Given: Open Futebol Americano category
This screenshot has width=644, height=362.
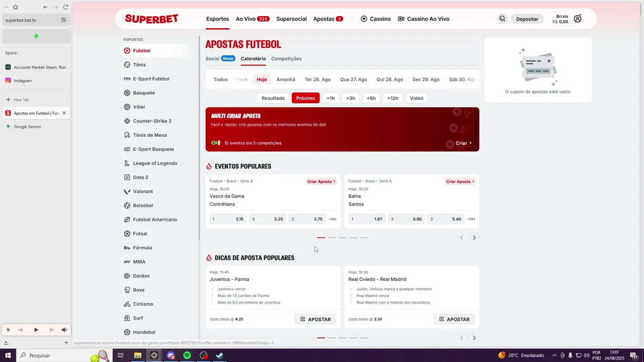Looking at the screenshot, I should (x=150, y=220).
